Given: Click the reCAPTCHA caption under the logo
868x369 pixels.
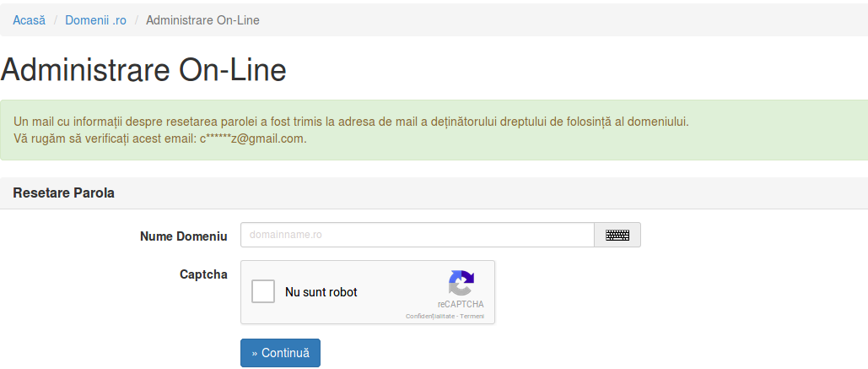Looking at the screenshot, I should [461, 304].
